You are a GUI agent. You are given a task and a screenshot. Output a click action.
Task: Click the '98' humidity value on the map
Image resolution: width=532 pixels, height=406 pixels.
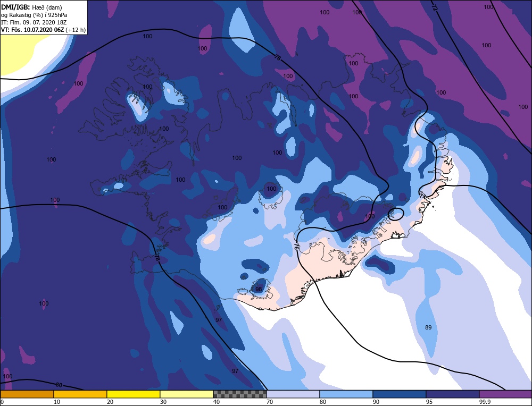tap(259, 289)
